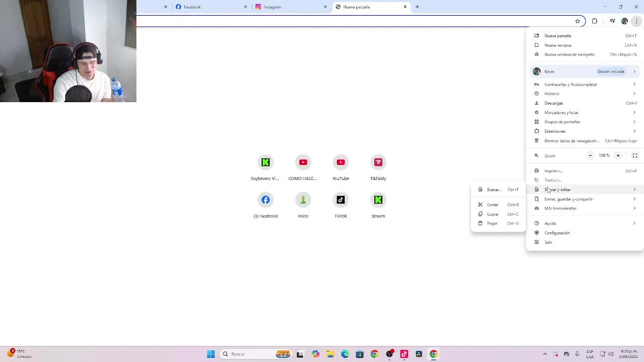This screenshot has width=644, height=362.
Task: Click the microphone icon in system tray
Action: click(577, 354)
